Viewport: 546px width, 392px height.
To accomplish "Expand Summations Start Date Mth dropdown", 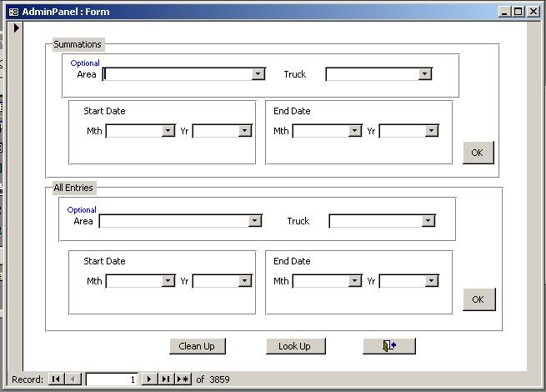I will coord(168,131).
